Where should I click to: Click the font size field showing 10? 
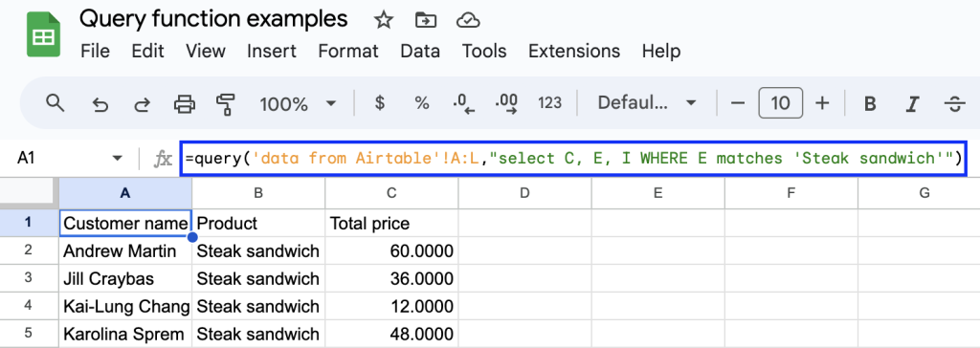click(x=780, y=103)
